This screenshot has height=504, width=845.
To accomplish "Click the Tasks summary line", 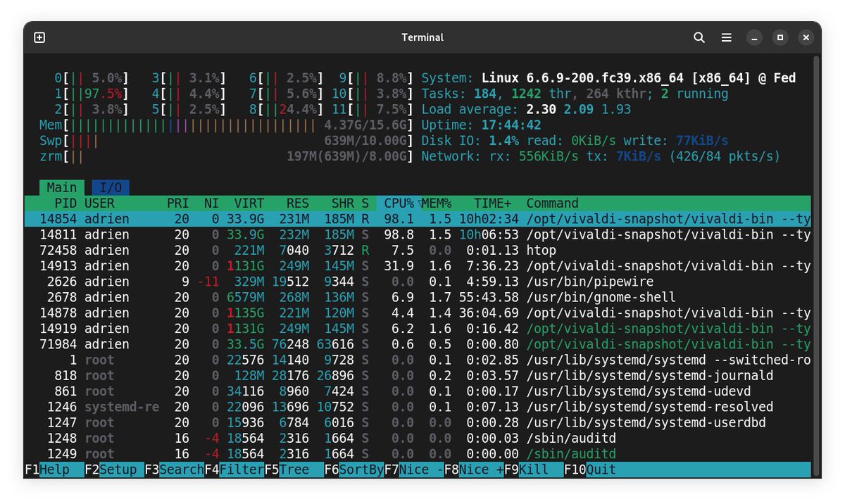I will (x=575, y=94).
